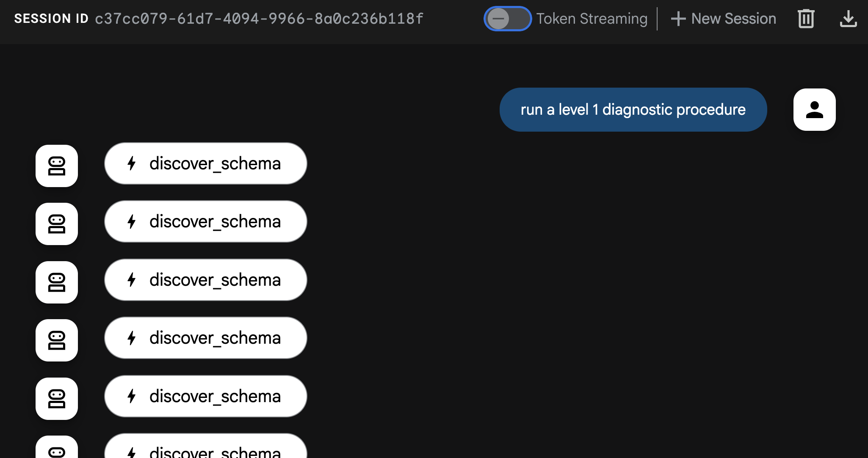Click the SESSION ID label in the header

[51, 18]
